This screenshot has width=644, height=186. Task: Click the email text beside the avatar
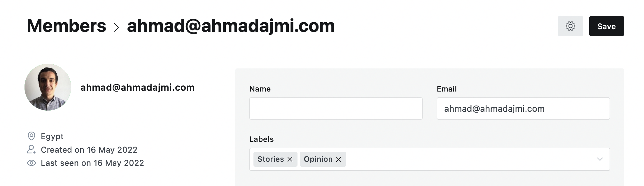(x=137, y=87)
